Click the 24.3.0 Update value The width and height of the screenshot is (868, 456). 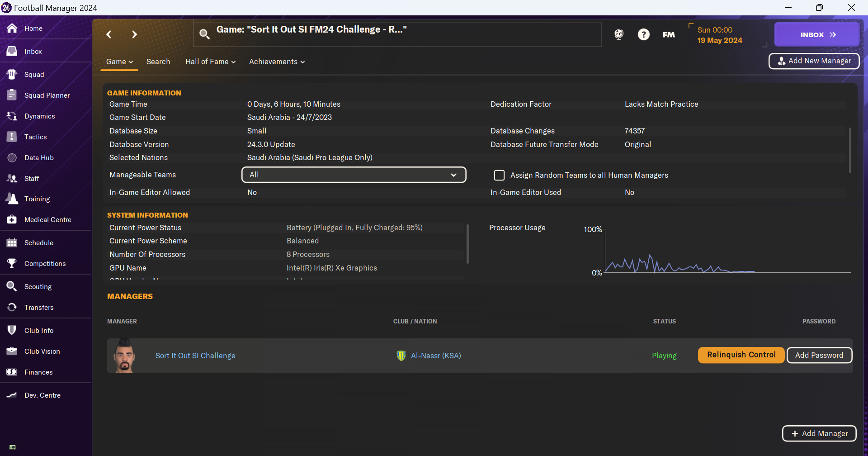coord(271,144)
